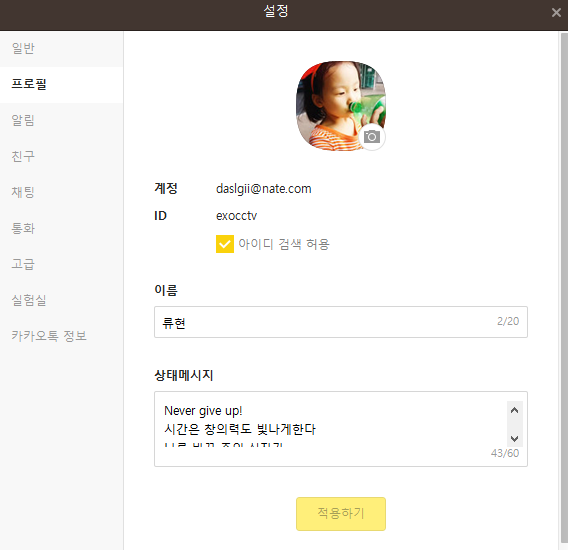Open 카카오톡 정보 tab

62,336
